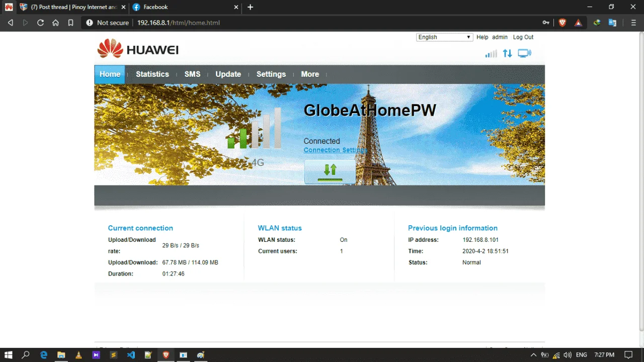Open the Update tab

(x=228, y=74)
